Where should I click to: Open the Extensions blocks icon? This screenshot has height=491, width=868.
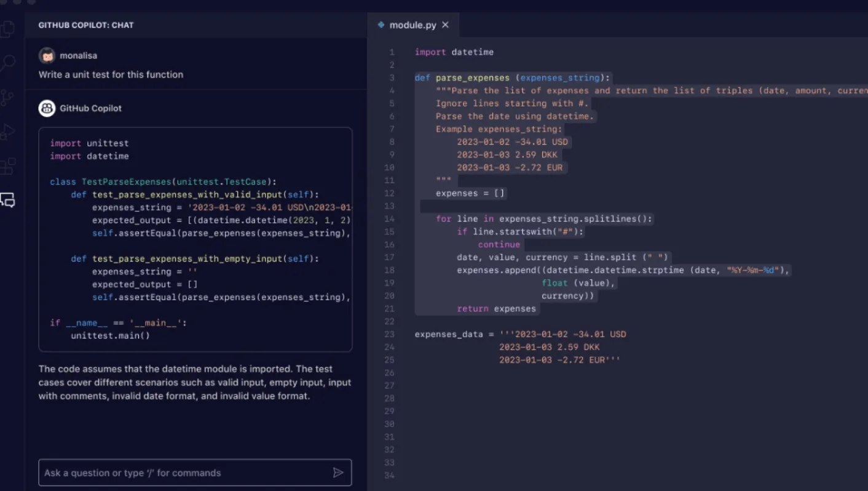tap(7, 166)
